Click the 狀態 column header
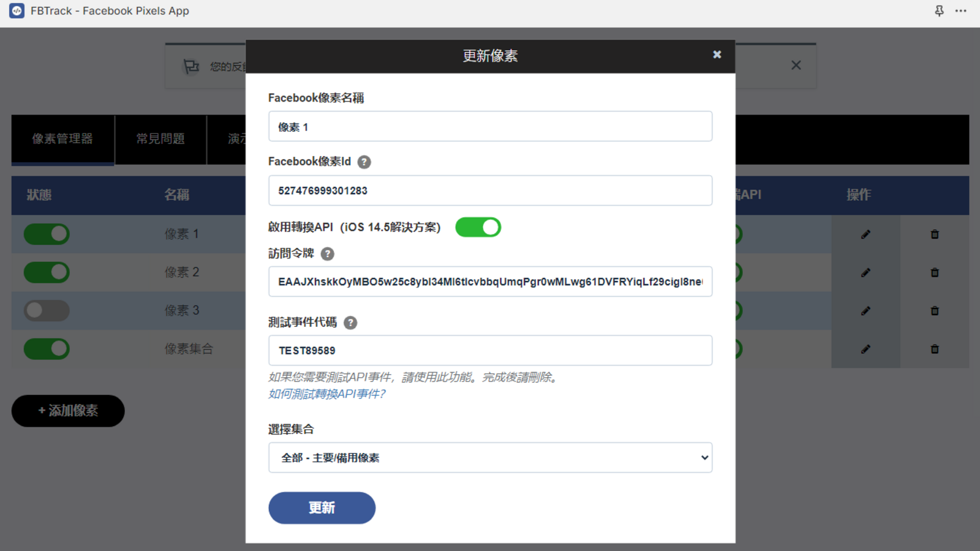Viewport: 980px width, 551px height. [39, 195]
